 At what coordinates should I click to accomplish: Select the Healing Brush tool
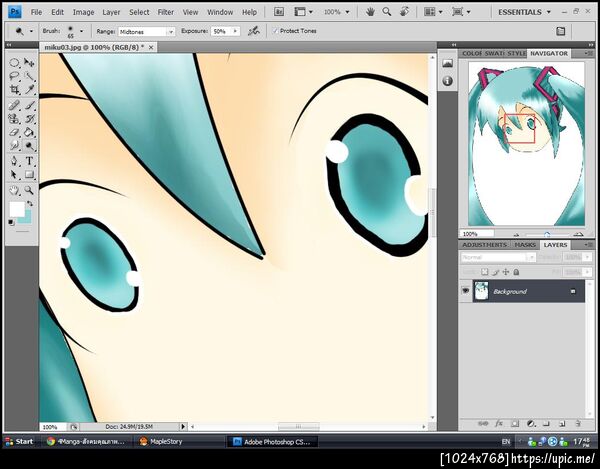pos(14,105)
